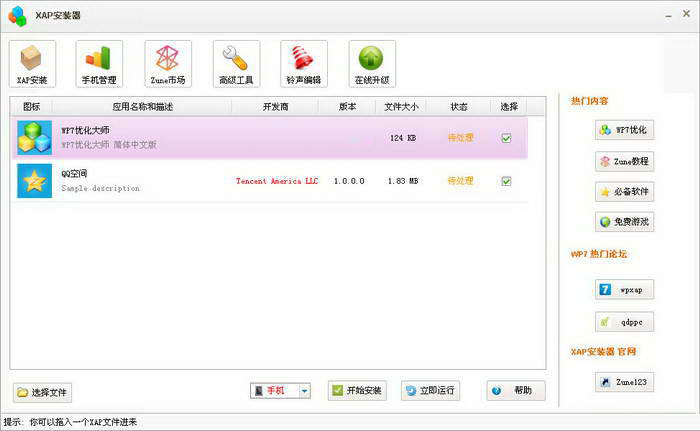Open the Zune市场 icon
700x431 pixels.
[x=168, y=64]
